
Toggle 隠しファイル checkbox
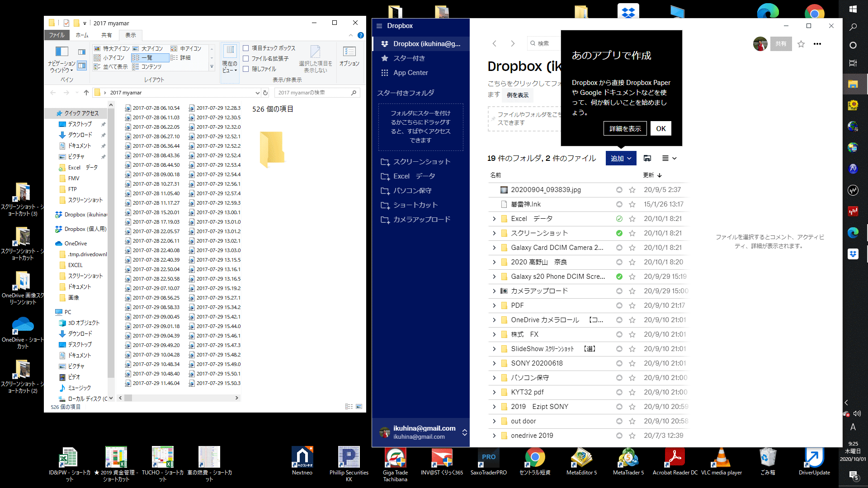tap(246, 69)
